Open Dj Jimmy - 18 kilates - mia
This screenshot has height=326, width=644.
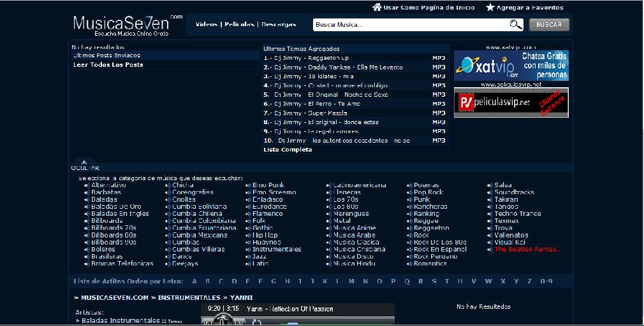point(314,76)
